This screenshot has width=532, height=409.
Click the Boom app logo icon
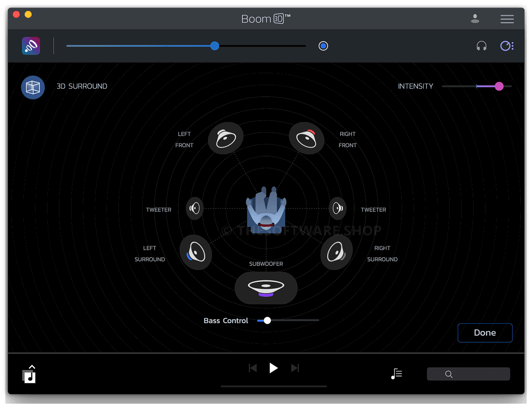coord(31,46)
